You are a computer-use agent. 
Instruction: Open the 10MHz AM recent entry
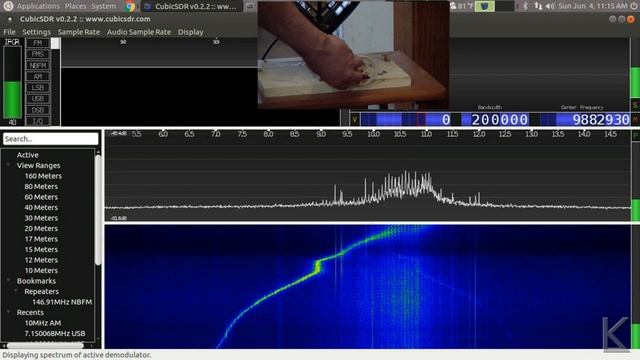click(43, 323)
